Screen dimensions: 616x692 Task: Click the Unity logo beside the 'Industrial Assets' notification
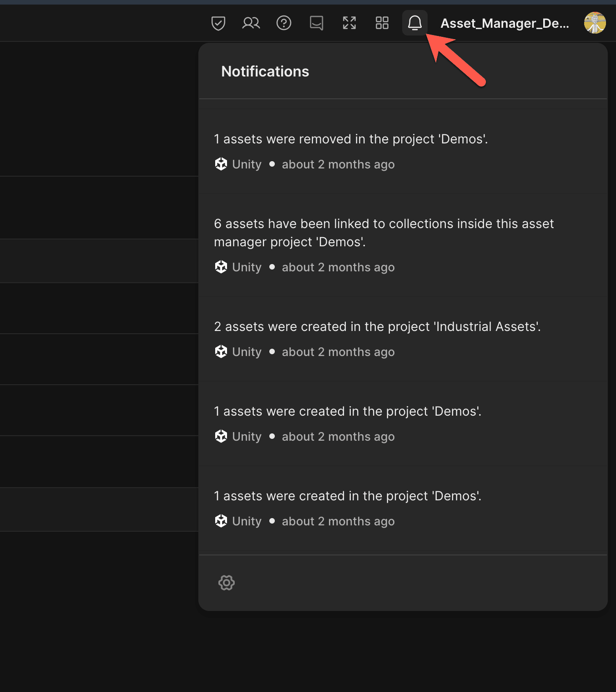click(x=221, y=351)
